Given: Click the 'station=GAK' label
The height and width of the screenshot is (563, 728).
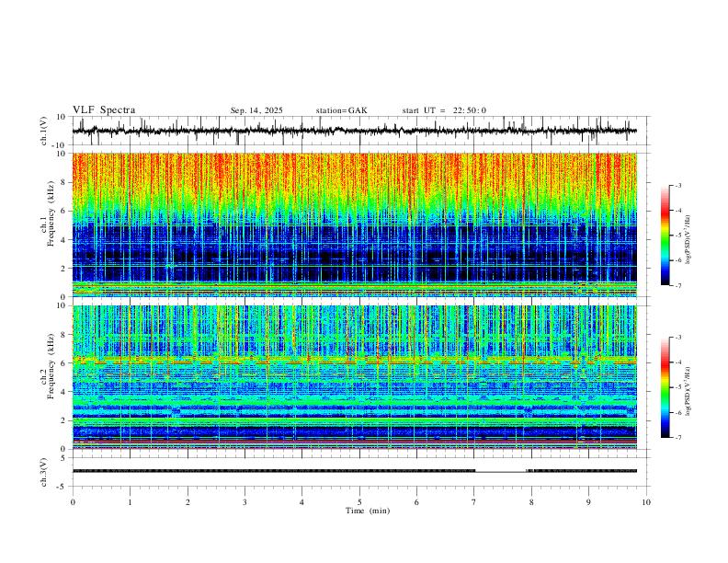Looking at the screenshot, I should pyautogui.click(x=341, y=110).
